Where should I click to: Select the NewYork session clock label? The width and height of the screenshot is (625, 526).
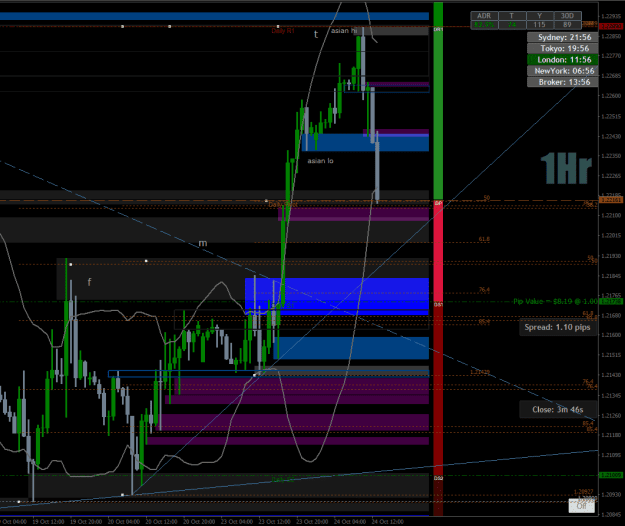[x=562, y=71]
